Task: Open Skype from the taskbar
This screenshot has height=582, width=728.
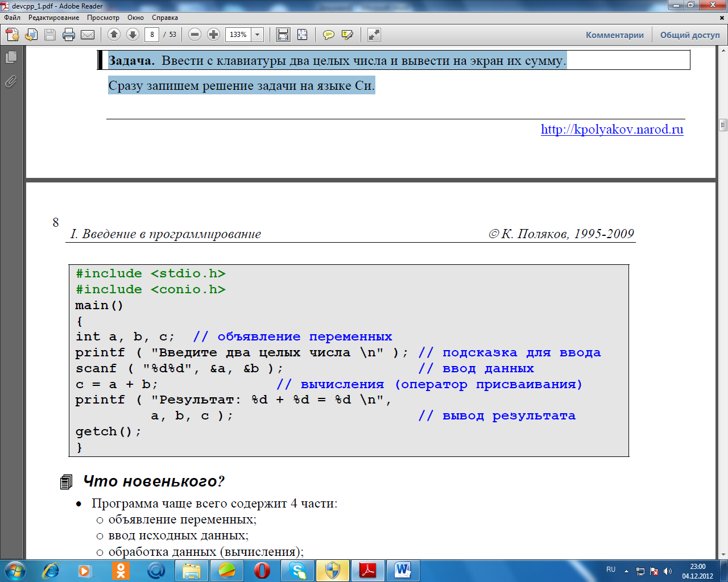Action: (297, 570)
